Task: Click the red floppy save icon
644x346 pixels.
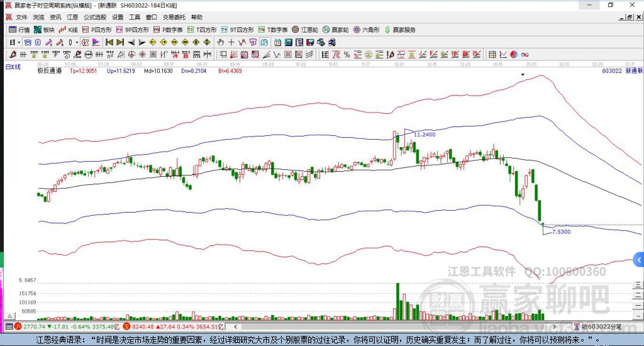Action: coord(310,42)
